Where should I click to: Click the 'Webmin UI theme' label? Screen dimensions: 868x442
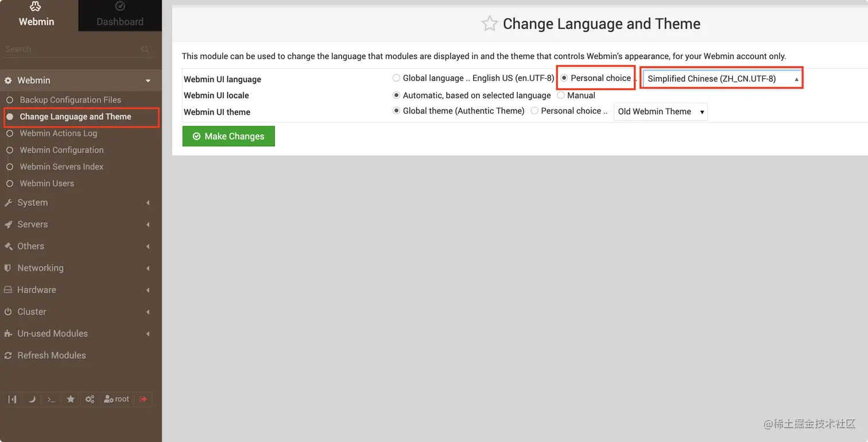216,112
